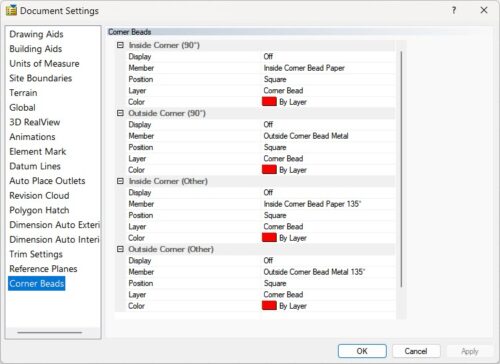Viewport: 500px width, 364px height.
Task: Select Trim Settings in the sidebar list
Action: point(36,254)
